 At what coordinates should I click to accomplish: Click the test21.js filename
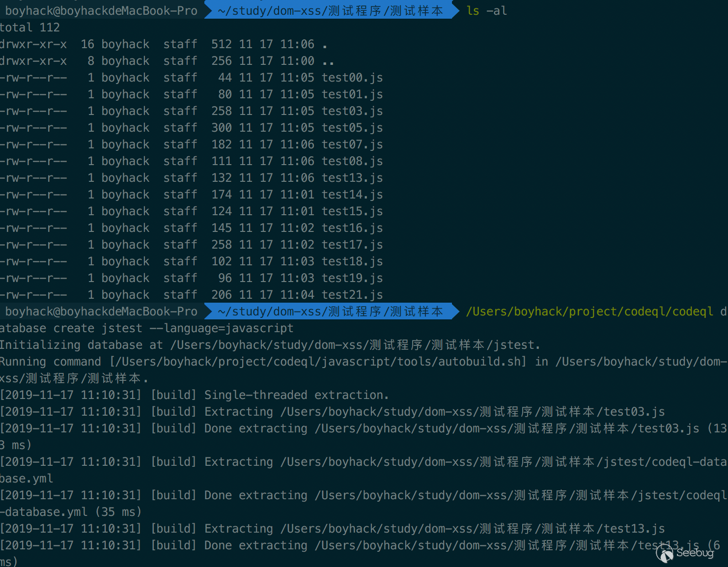352,295
